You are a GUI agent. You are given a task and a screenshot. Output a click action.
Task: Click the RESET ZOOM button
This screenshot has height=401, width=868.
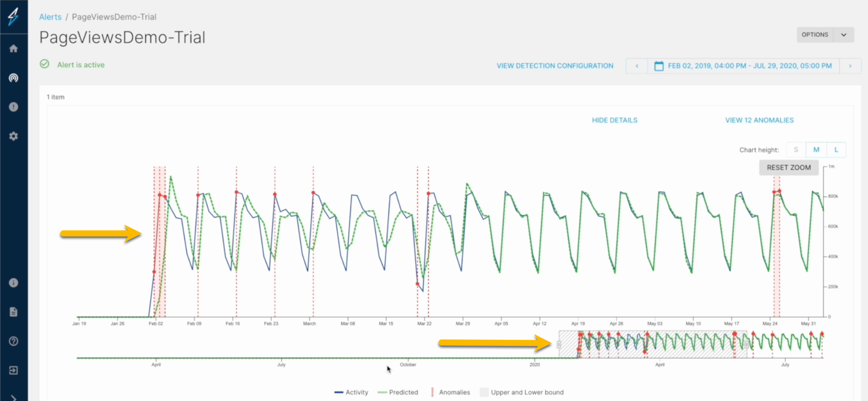[x=789, y=168]
